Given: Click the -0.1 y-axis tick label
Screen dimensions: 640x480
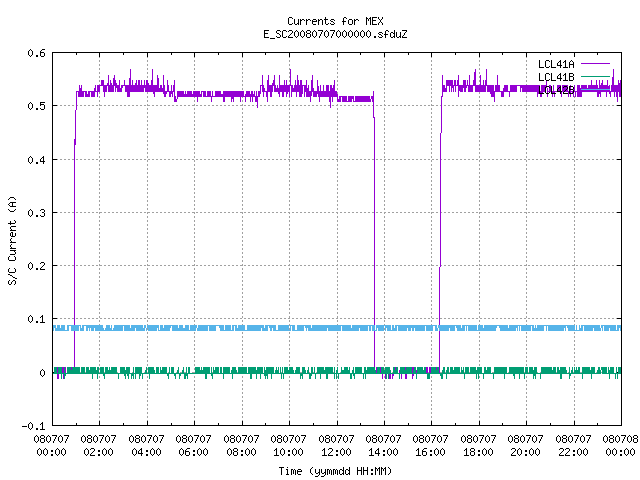Looking at the screenshot, I should [x=33, y=426].
